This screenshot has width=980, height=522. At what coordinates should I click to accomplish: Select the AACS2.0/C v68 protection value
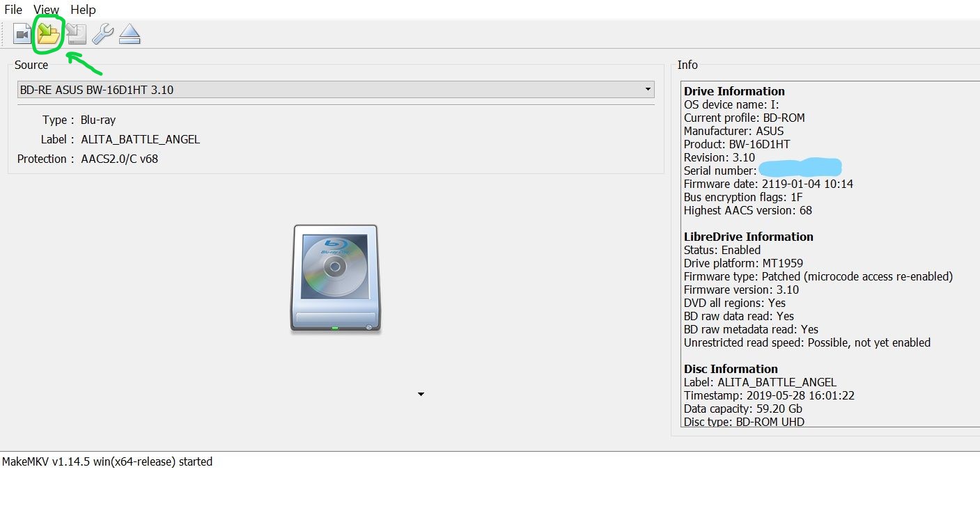click(119, 159)
